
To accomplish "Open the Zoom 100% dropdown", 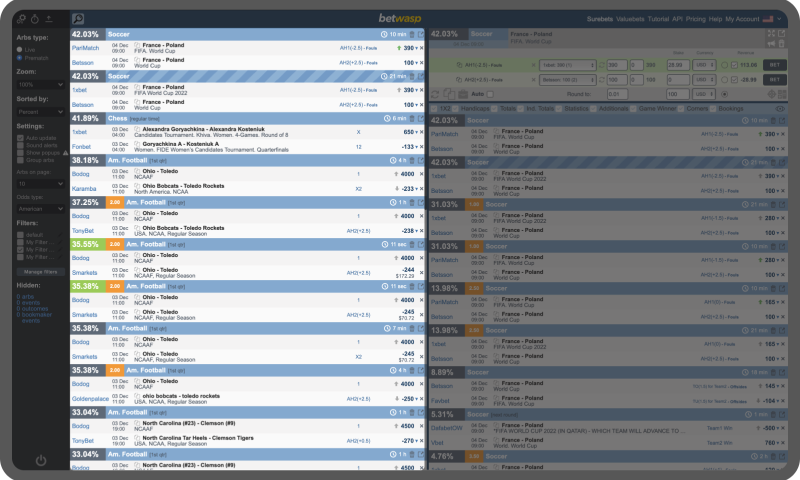I will (41, 85).
